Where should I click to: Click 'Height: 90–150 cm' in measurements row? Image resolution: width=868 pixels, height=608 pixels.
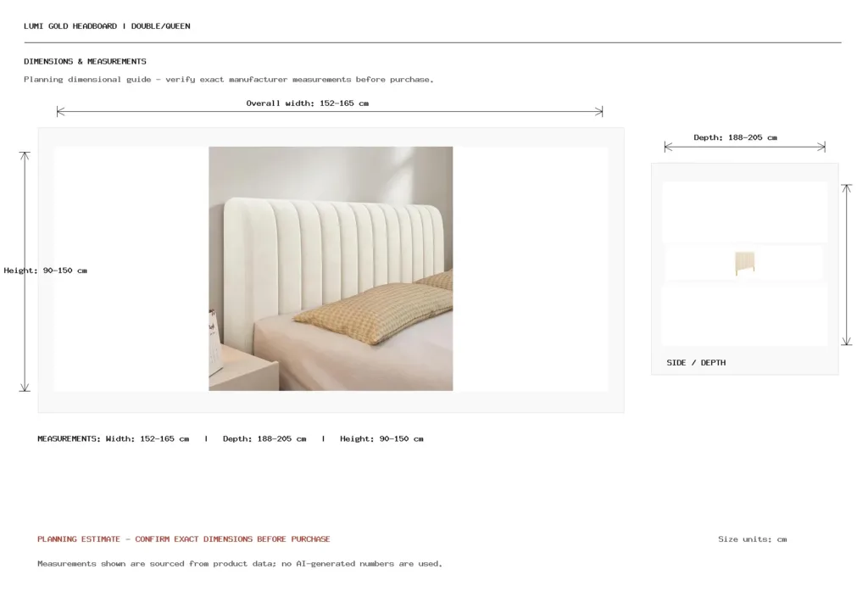coord(382,438)
